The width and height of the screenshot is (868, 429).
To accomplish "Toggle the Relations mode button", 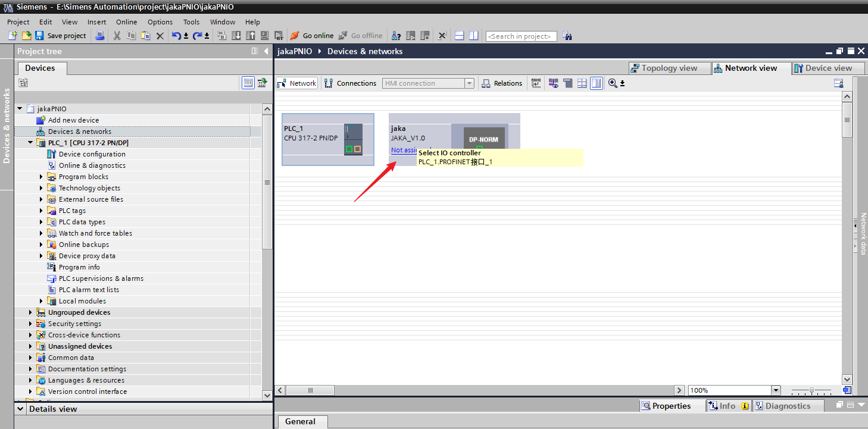I will [x=502, y=83].
